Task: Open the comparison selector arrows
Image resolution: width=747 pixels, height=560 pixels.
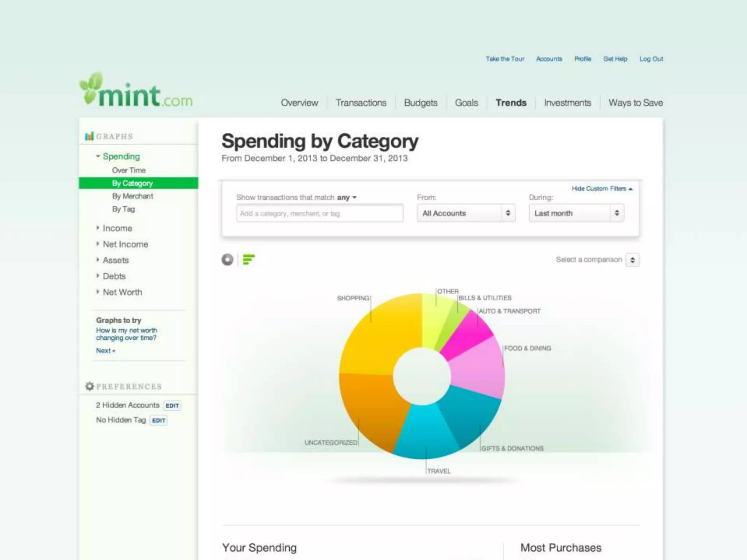Action: point(632,260)
